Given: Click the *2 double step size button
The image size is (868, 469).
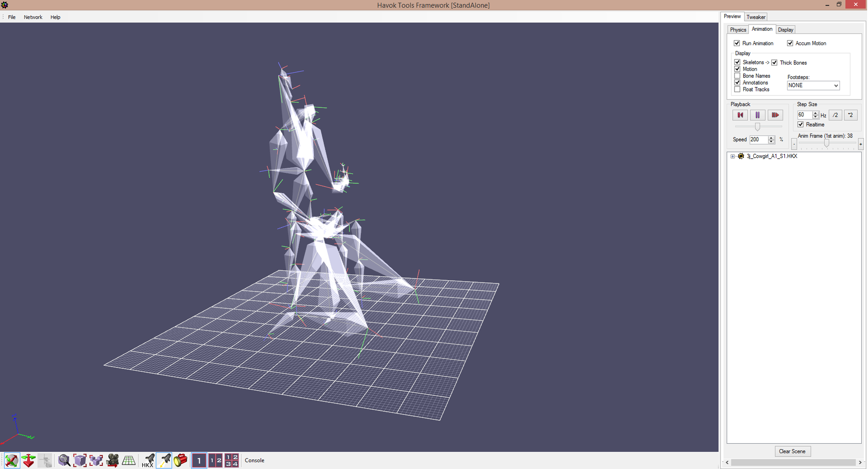Looking at the screenshot, I should point(850,115).
